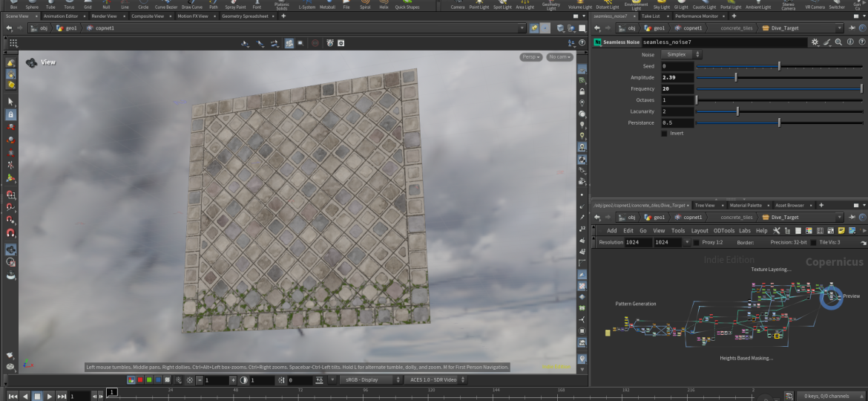Switch to the Geometry Spreadsheet tab
Image resolution: width=868 pixels, height=401 pixels.
click(245, 16)
